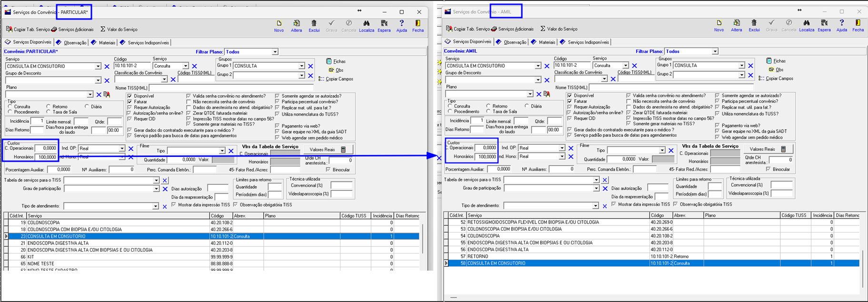This screenshot has width=868, height=302.
Task: Open Filtrar Plano dropdown in AMIL window
Action: coord(715,51)
